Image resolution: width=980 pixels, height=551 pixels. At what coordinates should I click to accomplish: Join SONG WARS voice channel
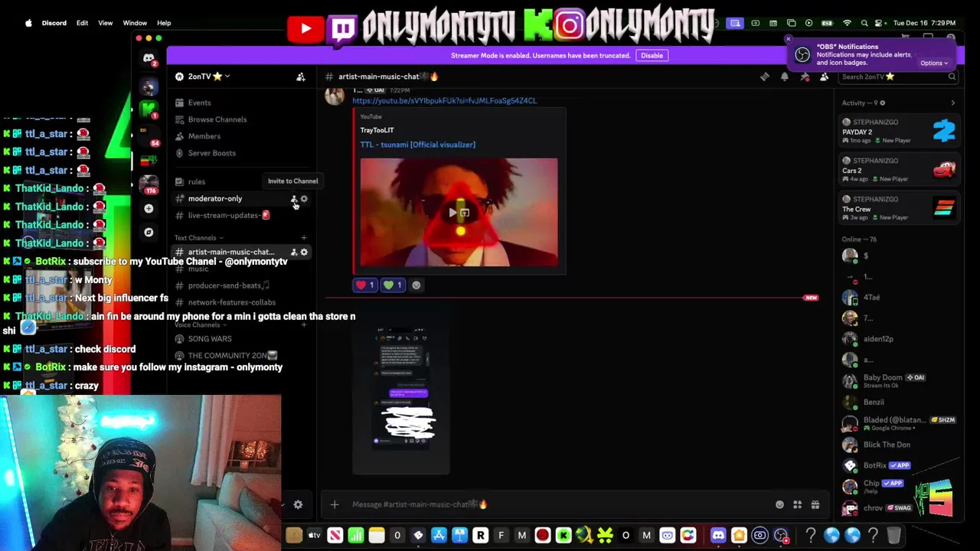[209, 339]
